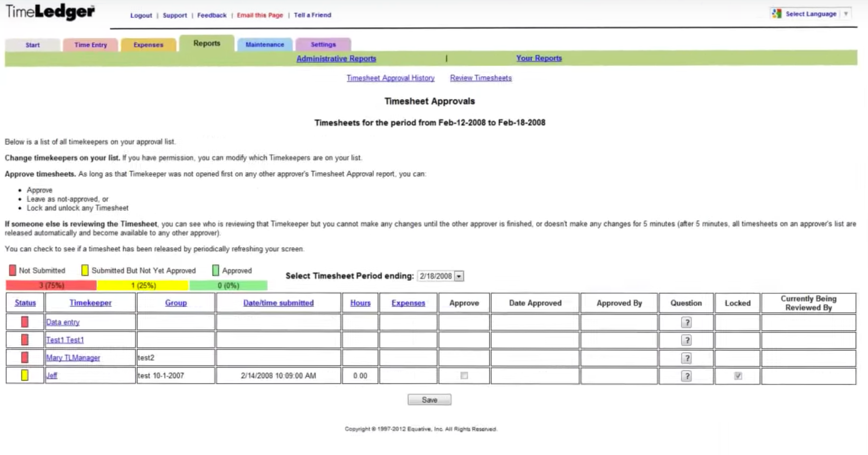Viewport: 868px width, 455px height.
Task: Click question icon for Mary TLManager
Action: pos(686,358)
